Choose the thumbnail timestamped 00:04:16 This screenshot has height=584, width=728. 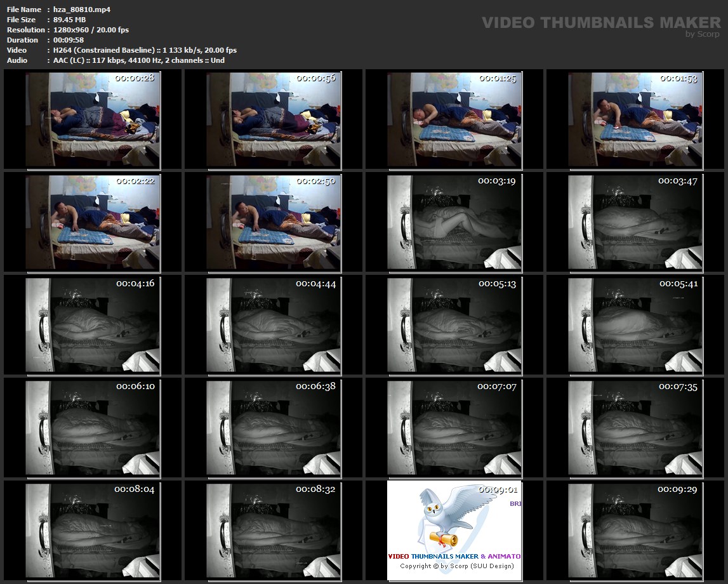point(93,324)
